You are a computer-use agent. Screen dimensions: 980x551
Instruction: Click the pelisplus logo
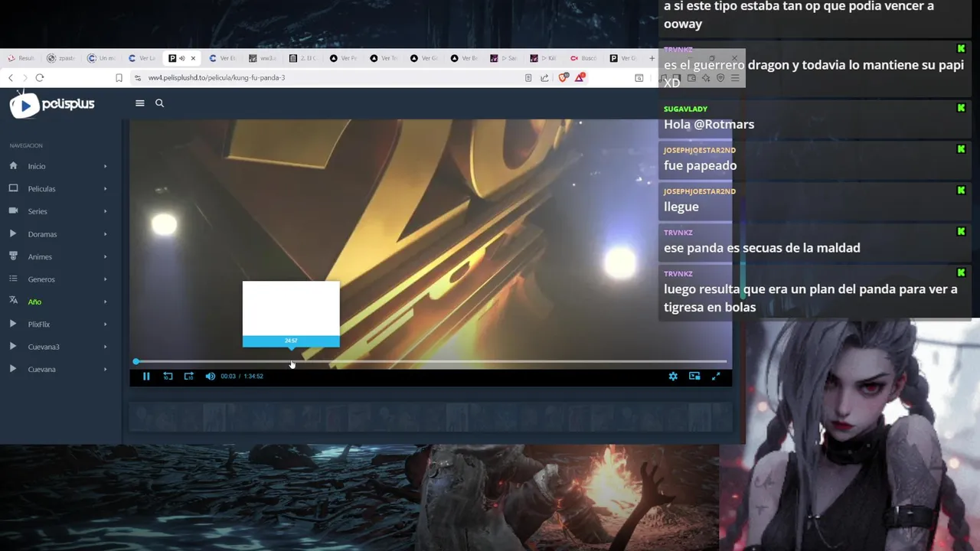point(52,104)
